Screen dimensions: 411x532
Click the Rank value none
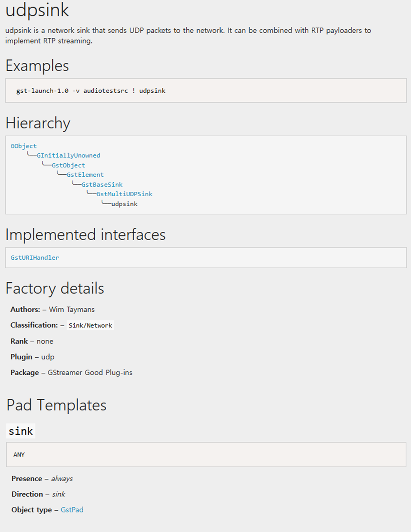pyautogui.click(x=45, y=341)
